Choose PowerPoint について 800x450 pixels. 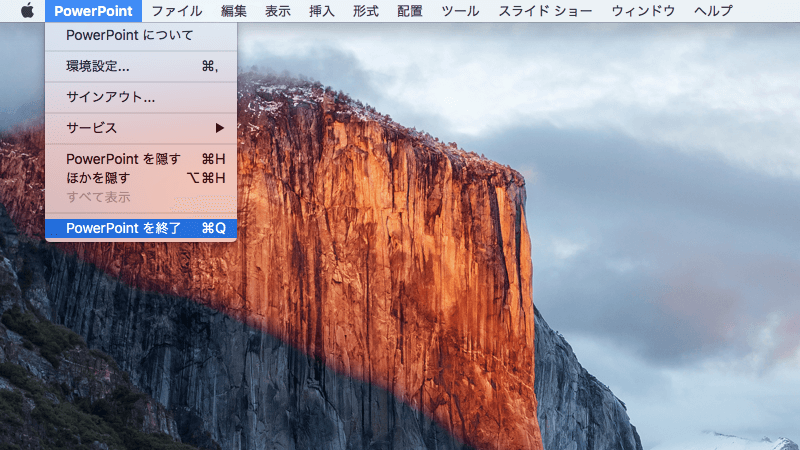(141, 35)
